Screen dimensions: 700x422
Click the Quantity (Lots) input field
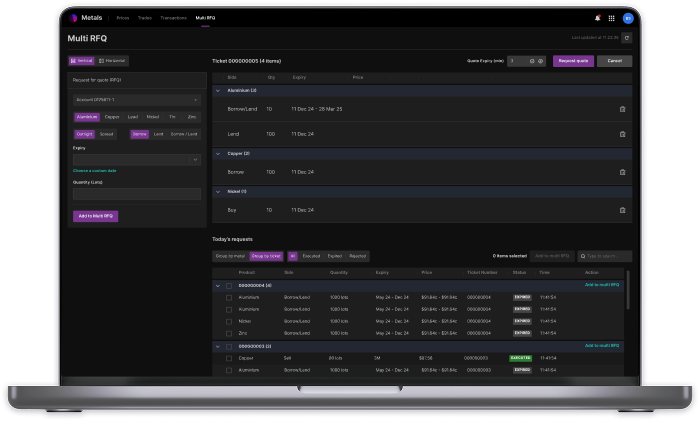tap(137, 194)
